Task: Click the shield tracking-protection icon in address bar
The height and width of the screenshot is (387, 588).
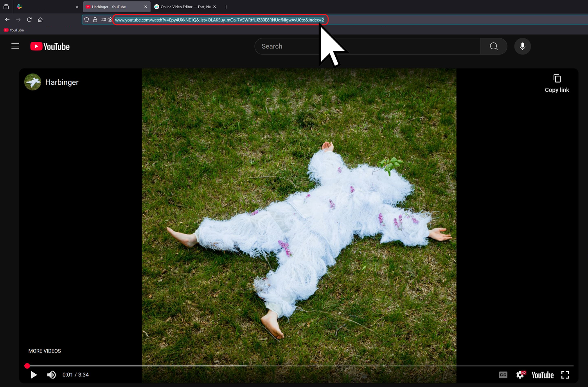Action: 86,20
